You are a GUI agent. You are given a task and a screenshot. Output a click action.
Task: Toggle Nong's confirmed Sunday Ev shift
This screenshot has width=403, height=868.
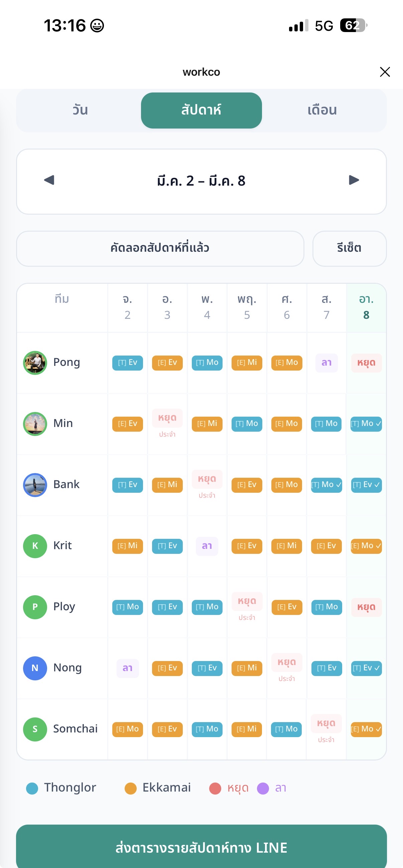point(366,668)
